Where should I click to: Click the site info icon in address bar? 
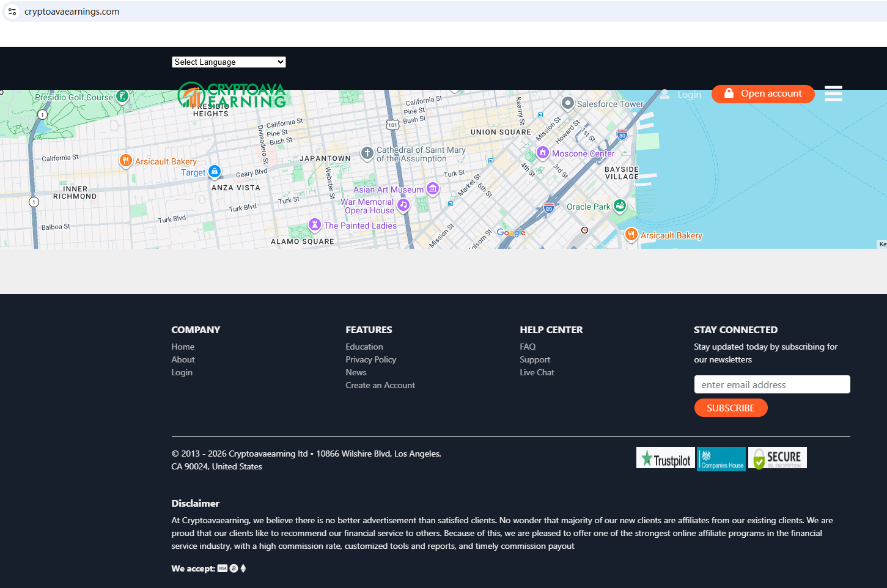(x=12, y=12)
